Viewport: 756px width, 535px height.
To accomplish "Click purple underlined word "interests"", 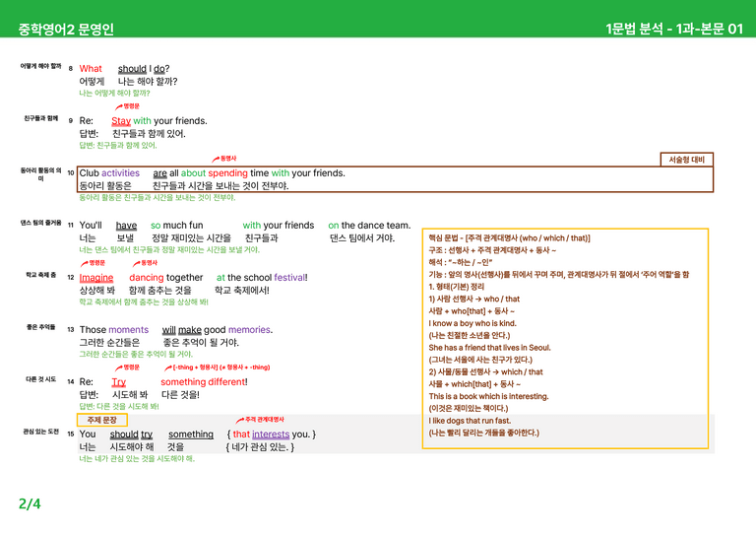I will 271,435.
